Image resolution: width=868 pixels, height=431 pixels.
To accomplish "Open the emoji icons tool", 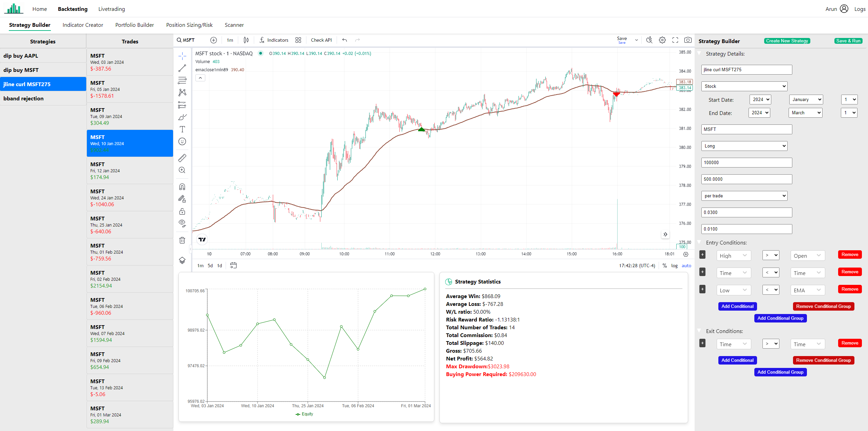I will click(182, 141).
